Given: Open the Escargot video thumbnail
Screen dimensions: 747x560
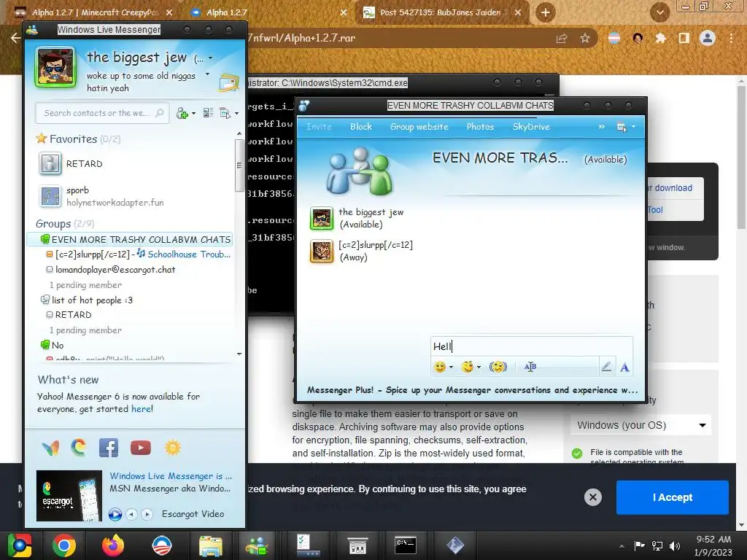Looking at the screenshot, I should 69,496.
